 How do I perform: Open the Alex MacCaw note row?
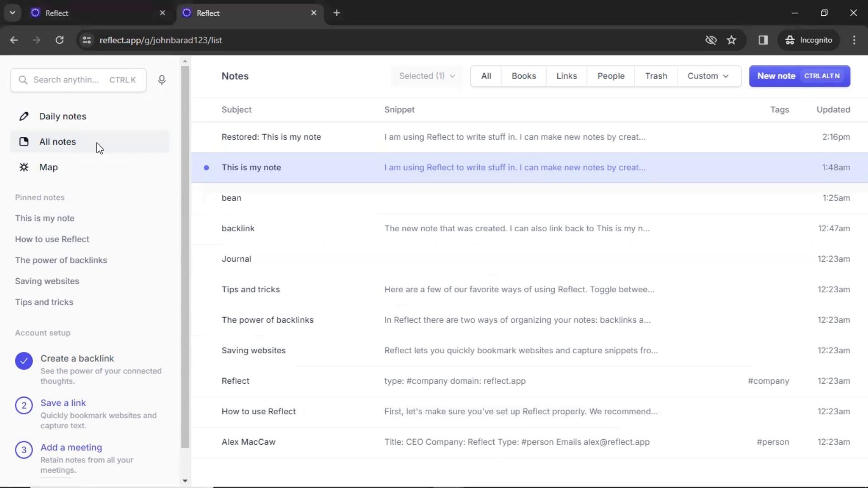click(529, 442)
